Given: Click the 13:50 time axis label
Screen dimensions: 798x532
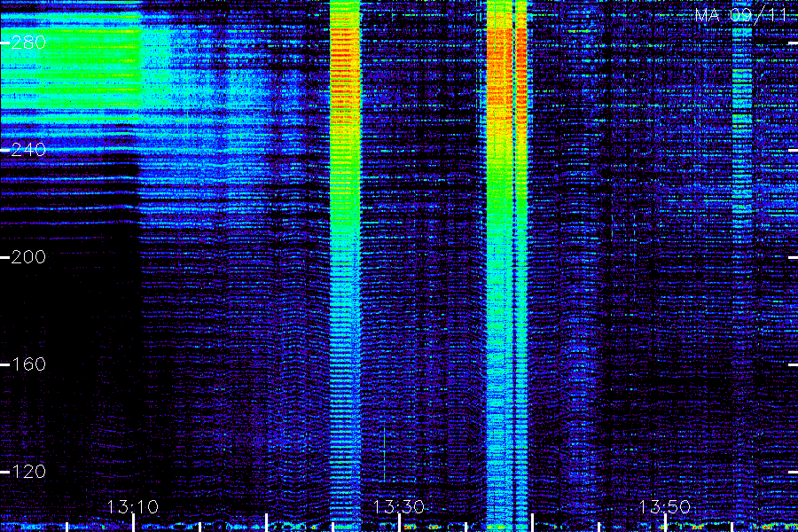Looking at the screenshot, I should click(x=665, y=507).
